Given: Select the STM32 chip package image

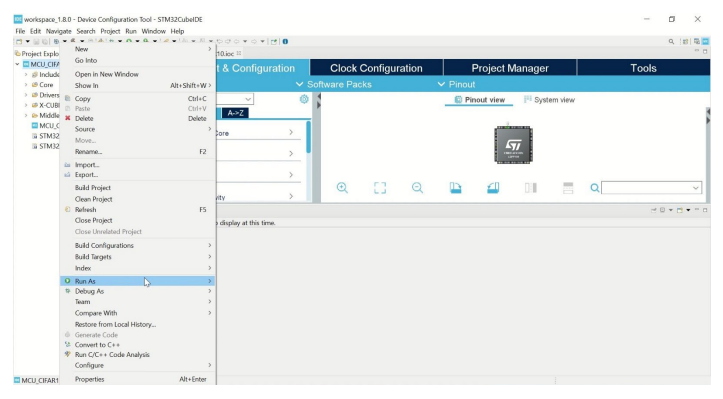Looking at the screenshot, I should click(513, 144).
